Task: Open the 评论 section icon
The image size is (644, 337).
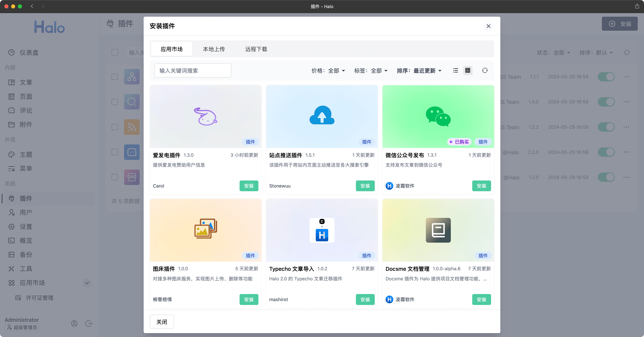Action: click(x=11, y=110)
